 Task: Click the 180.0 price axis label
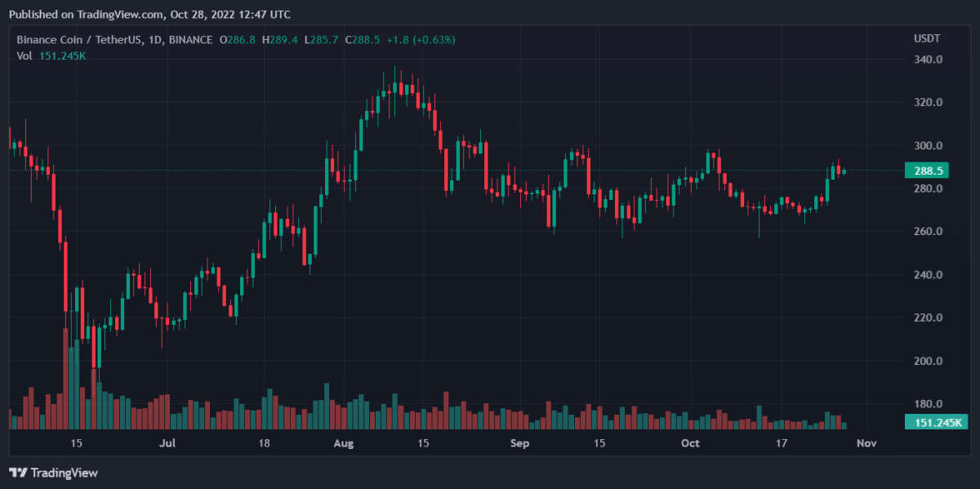[x=929, y=404]
